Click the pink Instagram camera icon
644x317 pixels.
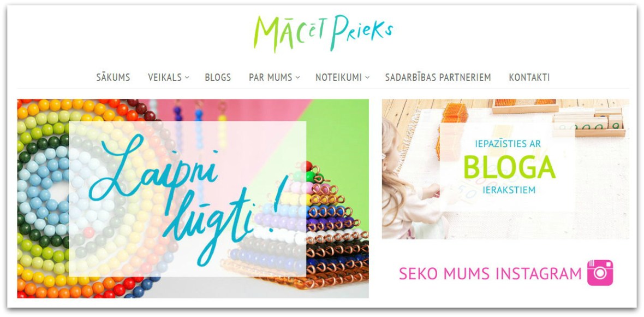(x=600, y=273)
